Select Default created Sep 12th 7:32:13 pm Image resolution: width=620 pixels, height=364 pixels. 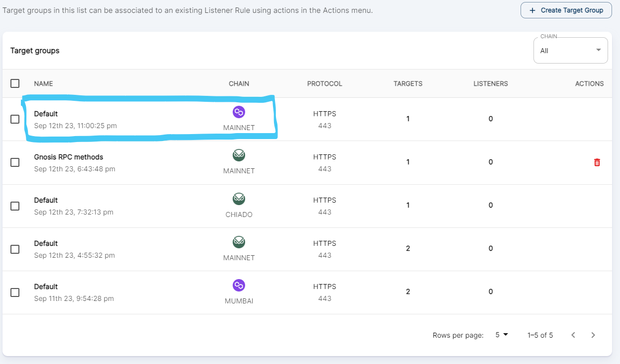46,200
